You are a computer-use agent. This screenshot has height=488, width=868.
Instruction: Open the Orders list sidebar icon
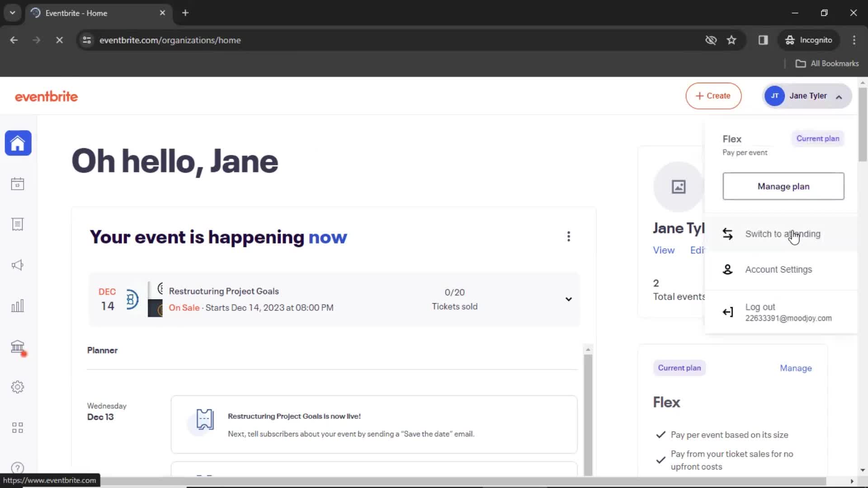18,225
